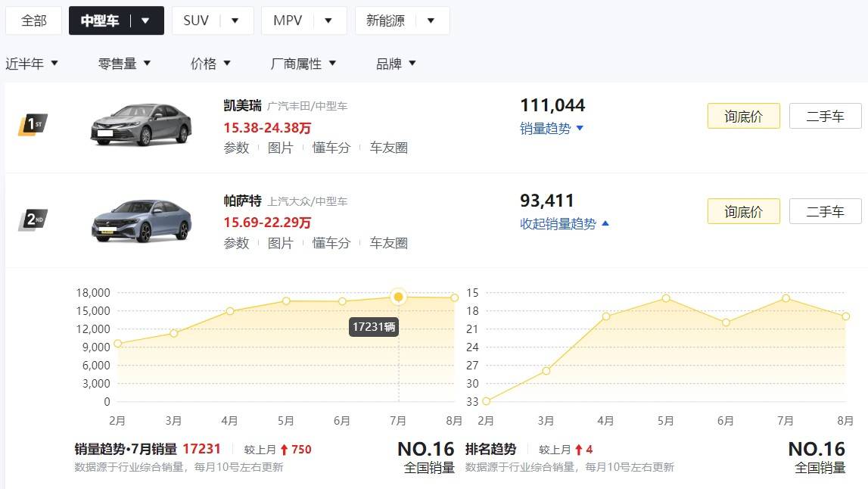The width and height of the screenshot is (868, 489).
Task: Click the July data point on sales chart
Action: pyautogui.click(x=399, y=297)
